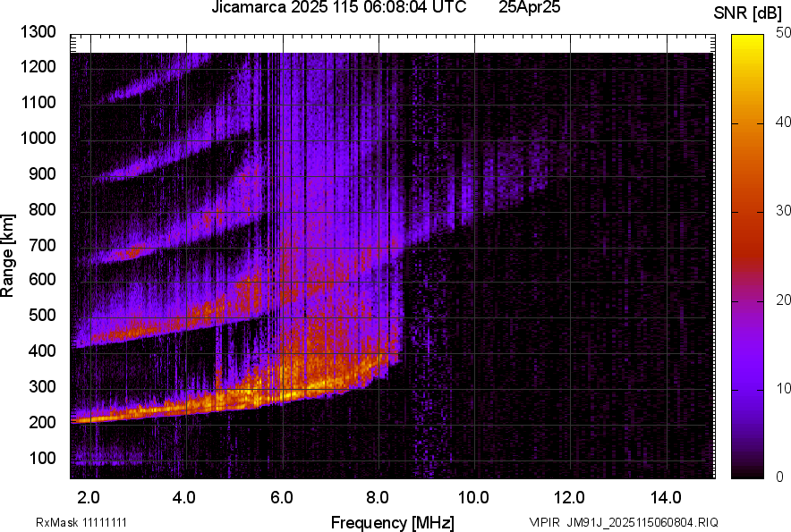Image resolution: width=791 pixels, height=532 pixels.
Task: Click the frequency tick label '6.0'
Action: 282,498
